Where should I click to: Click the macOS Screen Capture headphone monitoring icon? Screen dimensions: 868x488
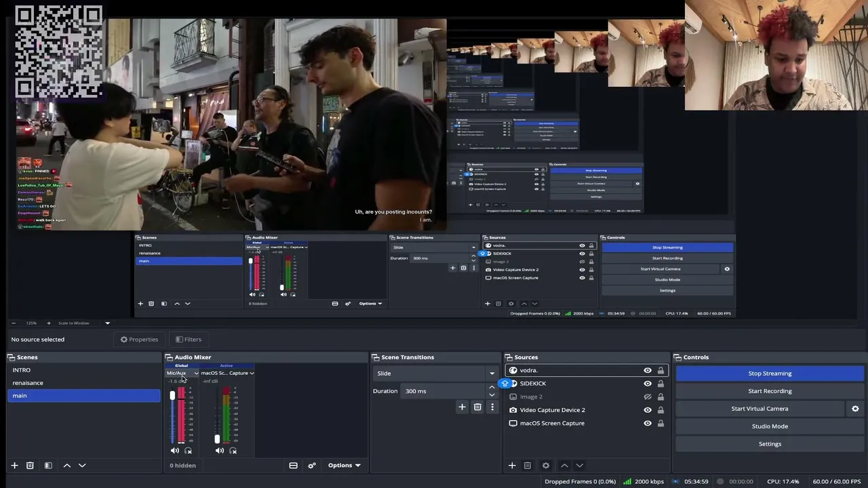(233, 451)
